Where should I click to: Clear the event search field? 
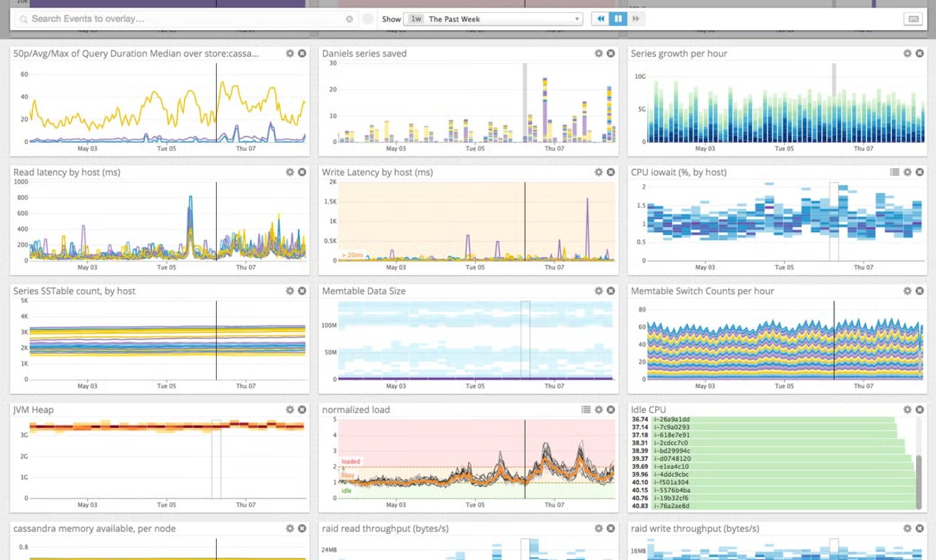(x=350, y=19)
